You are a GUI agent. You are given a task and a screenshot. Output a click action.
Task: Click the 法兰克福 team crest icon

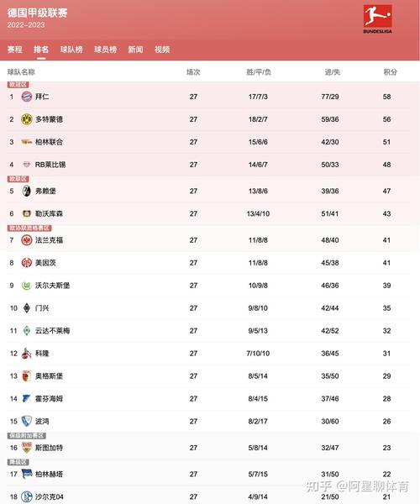[x=27, y=240]
